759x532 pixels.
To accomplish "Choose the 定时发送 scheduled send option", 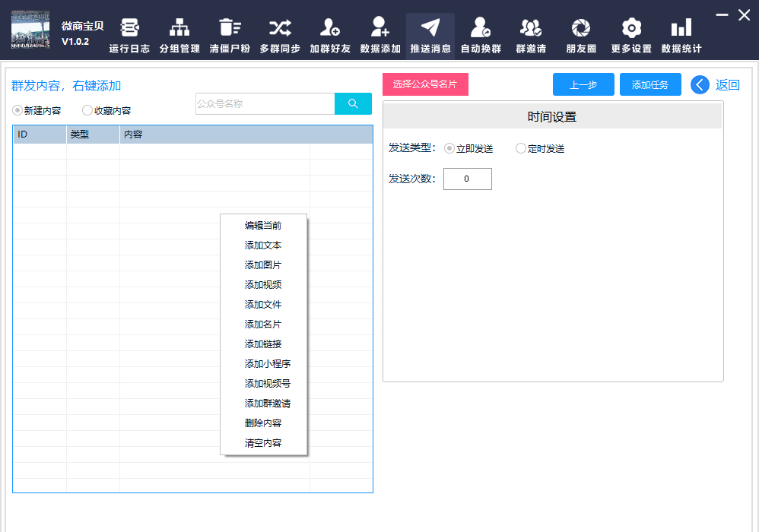I will pyautogui.click(x=521, y=148).
